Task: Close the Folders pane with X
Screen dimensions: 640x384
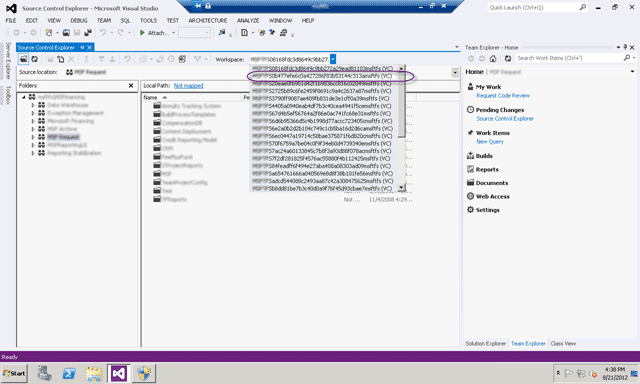Action: pyautogui.click(x=131, y=86)
